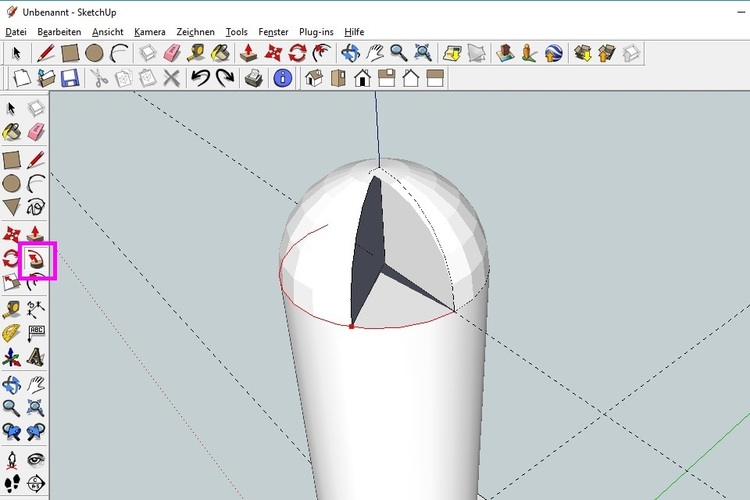This screenshot has width=750, height=500.
Task: Select the Paint Bucket tool in top toolbar
Action: pos(220,53)
